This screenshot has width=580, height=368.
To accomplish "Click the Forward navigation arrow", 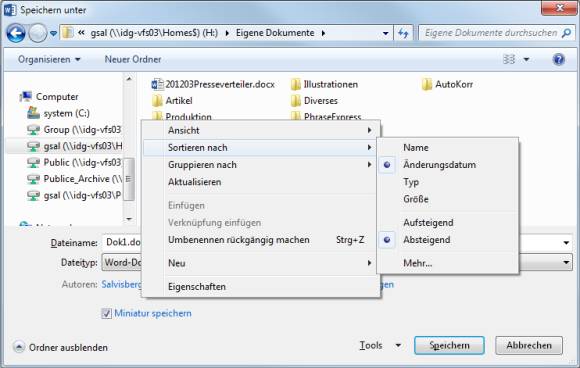I will pos(38,33).
